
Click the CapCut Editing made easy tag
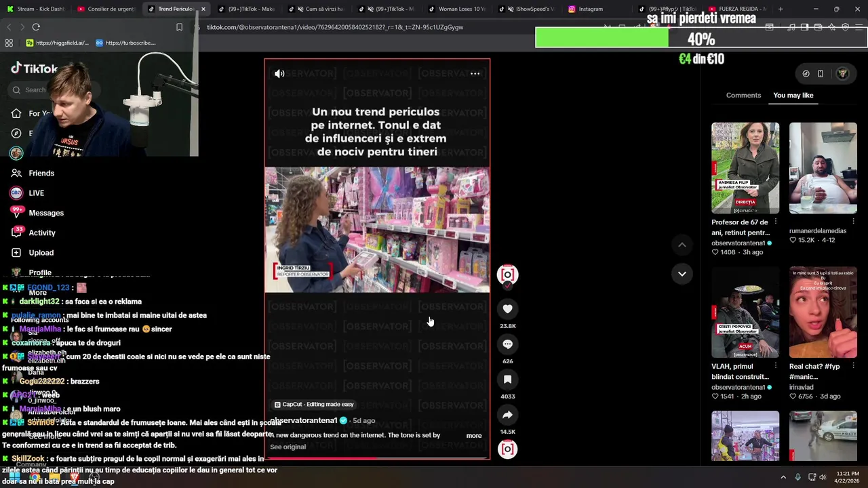(x=314, y=405)
